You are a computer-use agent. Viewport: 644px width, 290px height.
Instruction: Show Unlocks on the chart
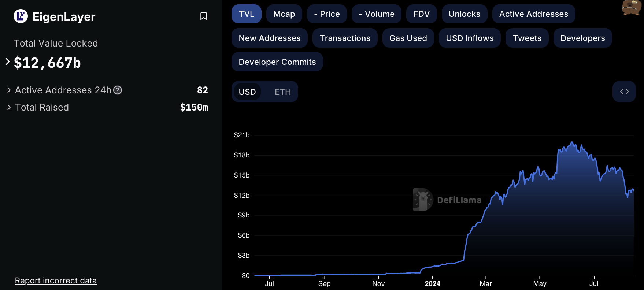pos(465,14)
